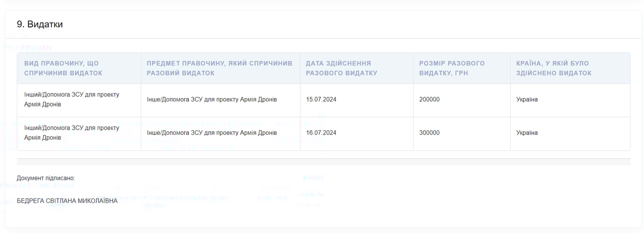Select the date 15.07.2024 cell
Screen dimensions: 644x234
click(321, 100)
